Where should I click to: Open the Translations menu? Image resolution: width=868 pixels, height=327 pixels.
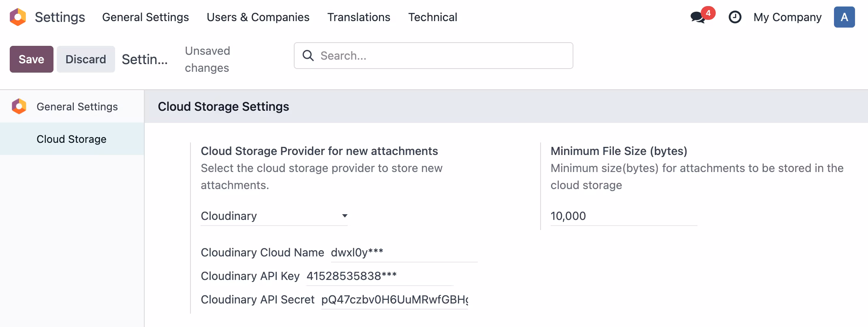pos(359,17)
